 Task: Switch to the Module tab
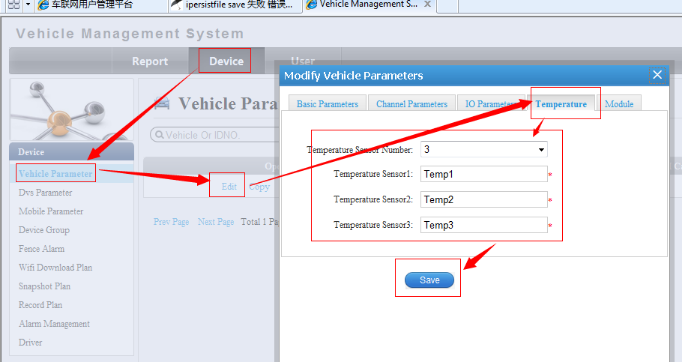pos(619,104)
